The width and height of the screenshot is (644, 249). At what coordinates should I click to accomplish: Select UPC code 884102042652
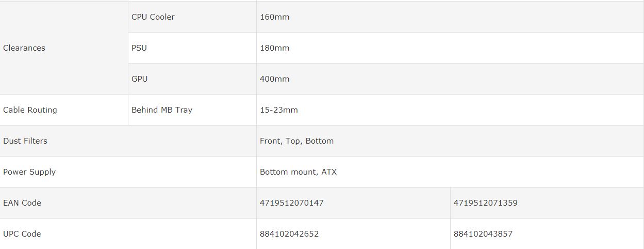[x=289, y=234]
